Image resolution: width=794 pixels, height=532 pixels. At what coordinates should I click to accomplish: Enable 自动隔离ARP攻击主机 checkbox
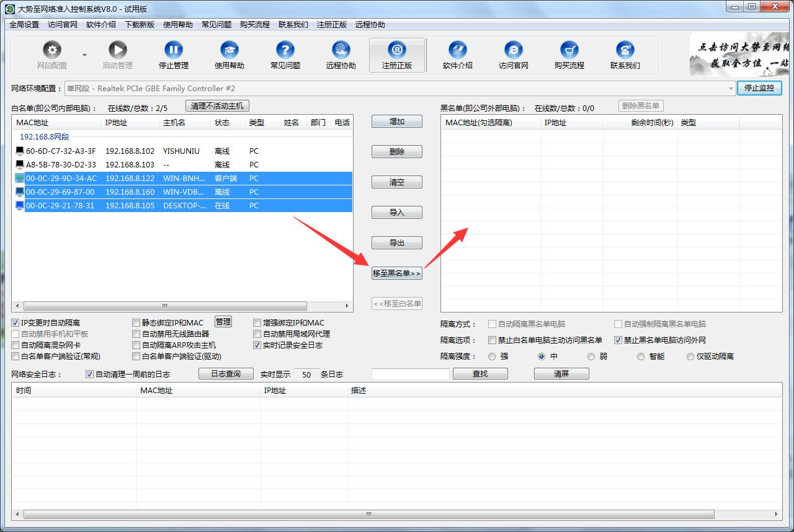tap(136, 345)
